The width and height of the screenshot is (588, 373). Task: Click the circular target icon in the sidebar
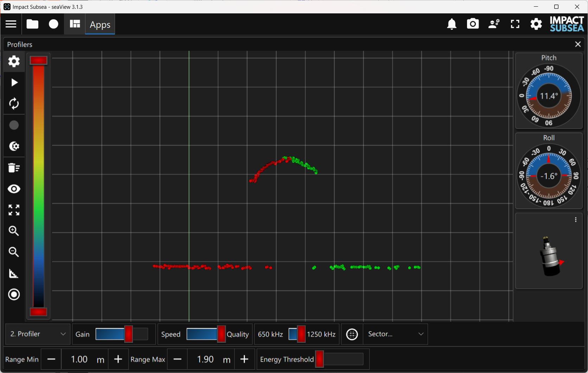coord(14,295)
